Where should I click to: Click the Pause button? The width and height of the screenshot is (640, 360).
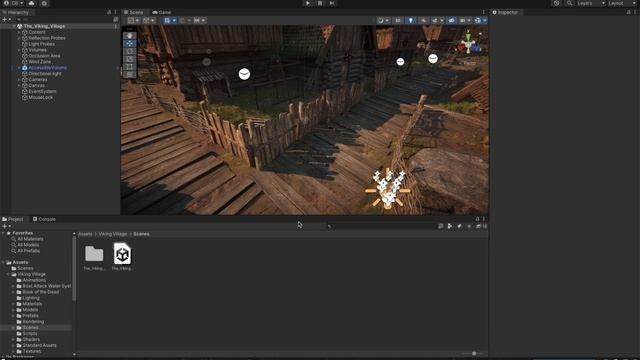[x=320, y=3]
